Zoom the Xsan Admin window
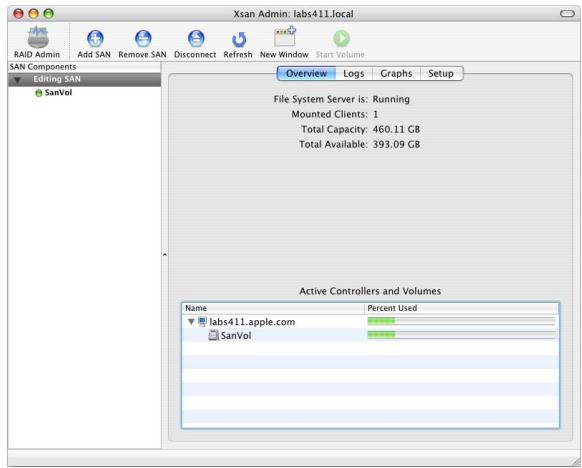Screen dimensions: 582x468 point(49,14)
